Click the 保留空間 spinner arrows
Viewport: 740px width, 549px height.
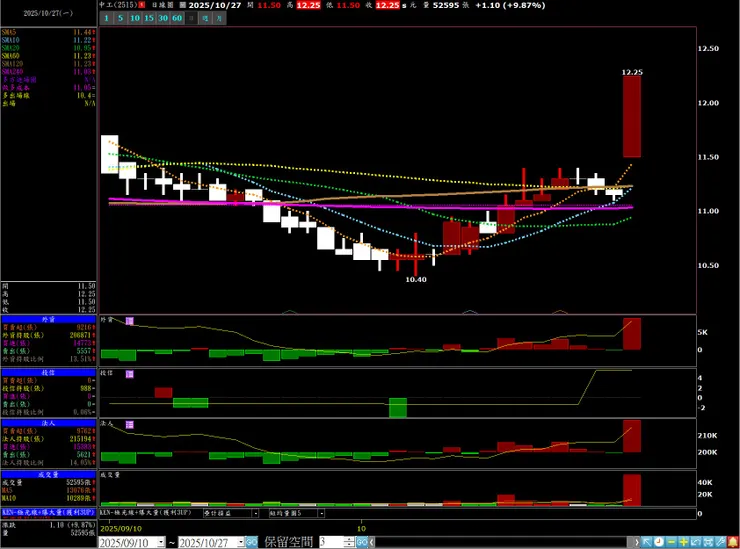coord(349,542)
